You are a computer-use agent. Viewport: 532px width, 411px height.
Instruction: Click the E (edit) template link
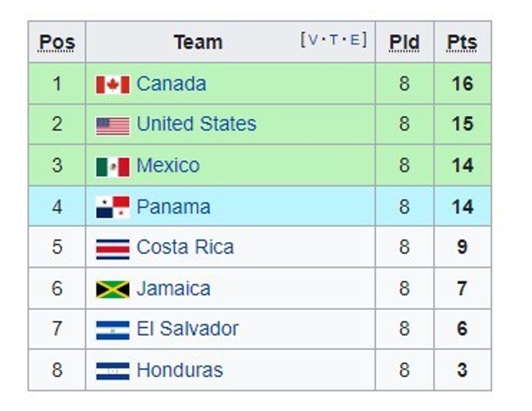354,40
